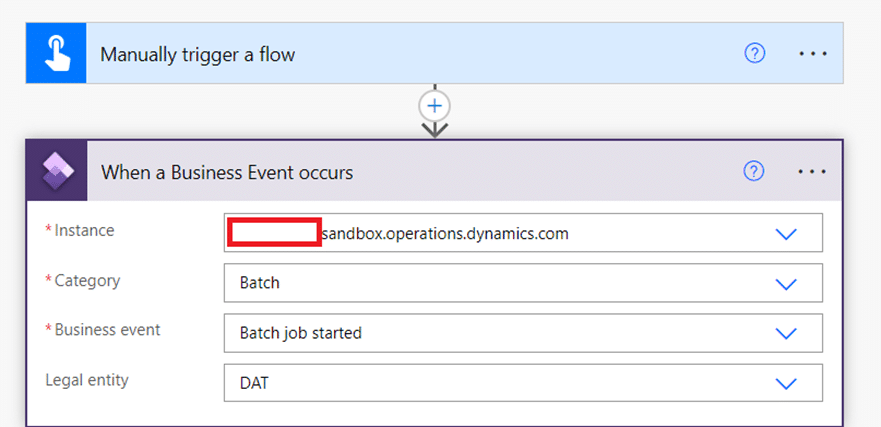Insert a new step with the plus button
Viewport: 881px width, 427px height.
coord(435,106)
